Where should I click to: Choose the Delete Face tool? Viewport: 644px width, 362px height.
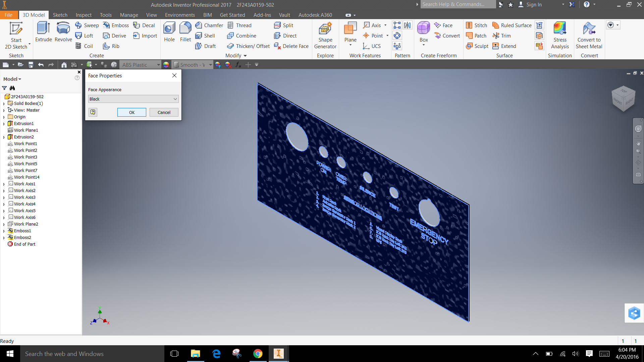pyautogui.click(x=291, y=46)
